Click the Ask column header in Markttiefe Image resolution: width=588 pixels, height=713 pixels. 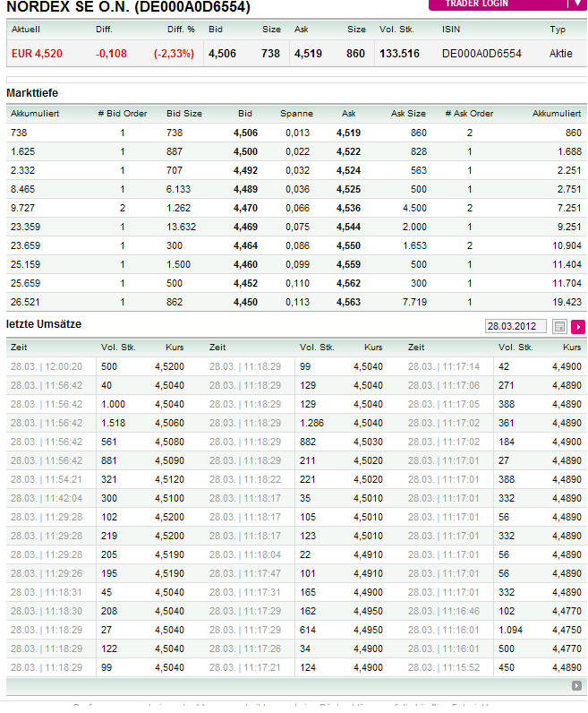tap(348, 114)
